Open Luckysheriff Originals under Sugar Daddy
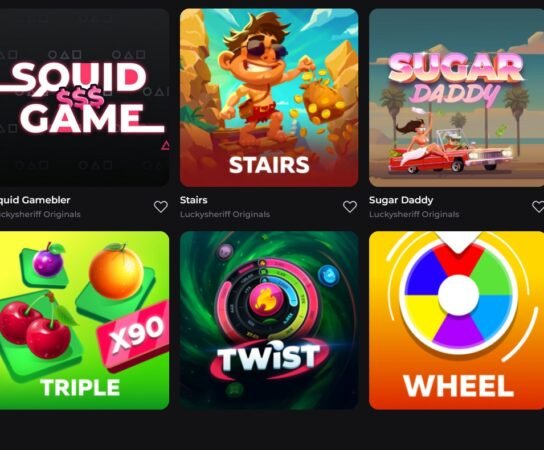This screenshot has height=450, width=544. coord(414,214)
